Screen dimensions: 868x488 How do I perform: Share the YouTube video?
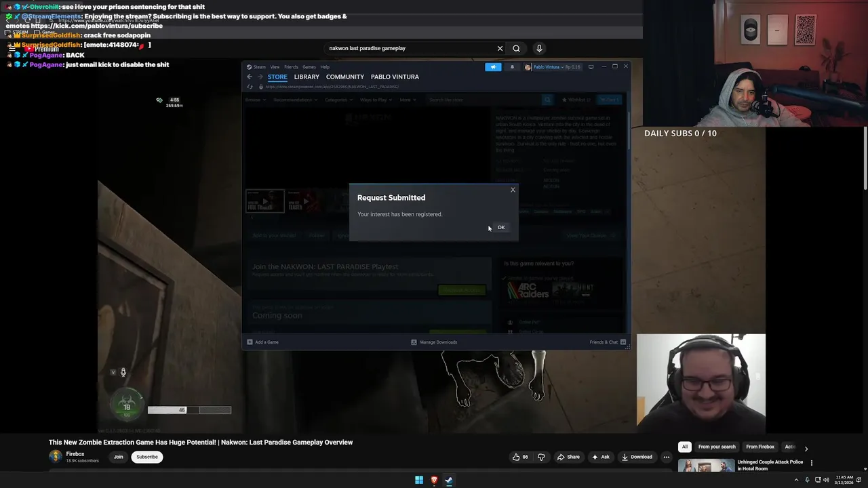point(568,457)
